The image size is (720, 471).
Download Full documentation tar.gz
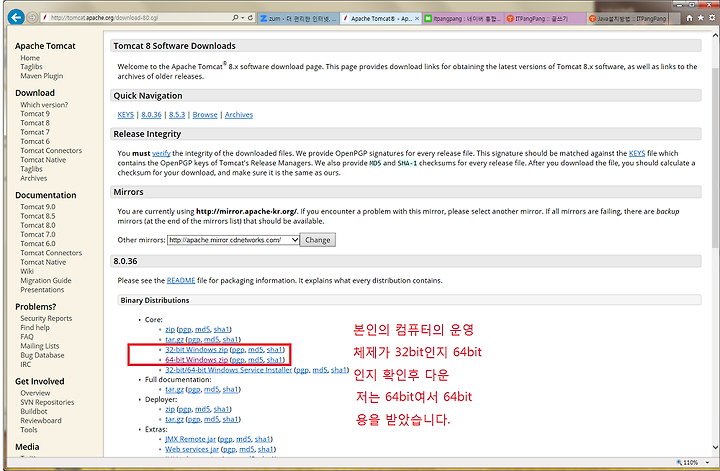pos(174,390)
